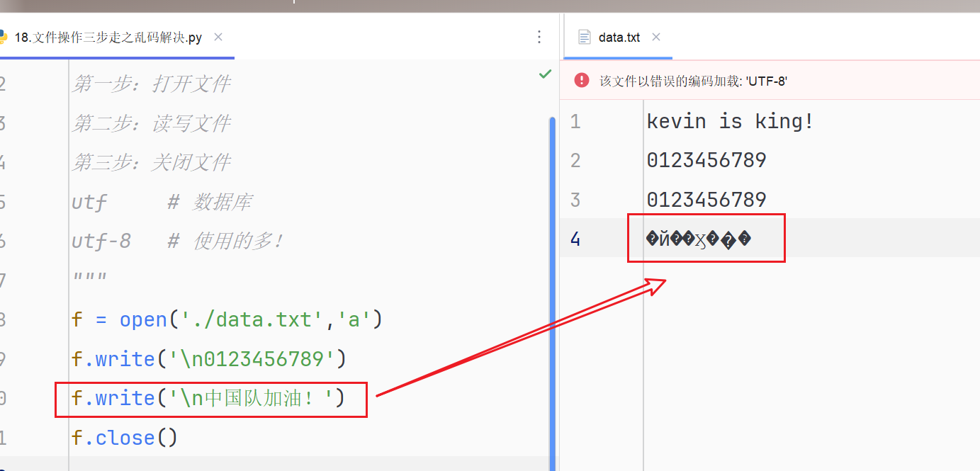Screen dimensions: 980x471
Task: Switch to the 18.文件操作三步走之乱码解决.py tab
Action: [x=108, y=38]
